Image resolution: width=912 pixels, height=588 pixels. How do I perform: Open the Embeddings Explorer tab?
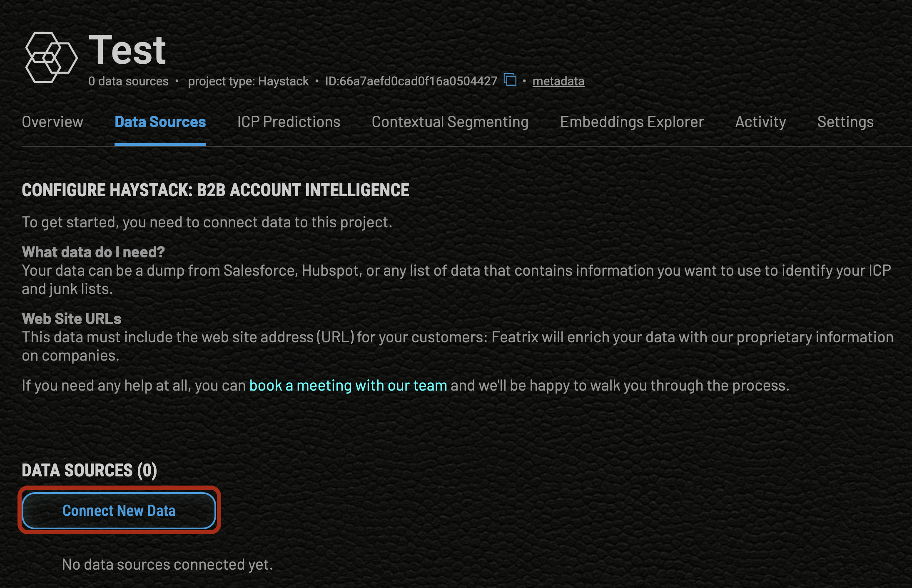(x=632, y=122)
